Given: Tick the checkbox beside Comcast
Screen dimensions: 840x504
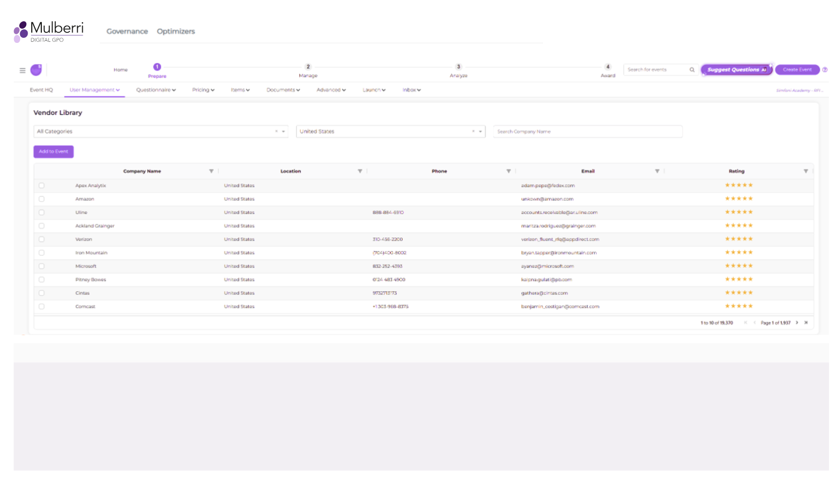Looking at the screenshot, I should pos(42,306).
